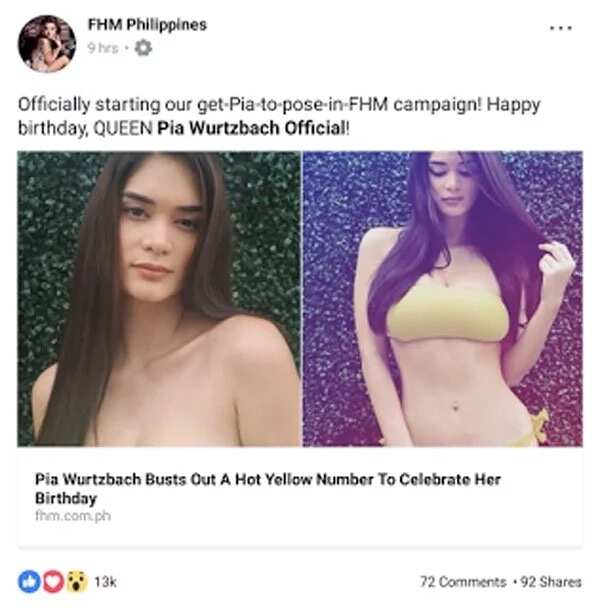Click the fhm.com.ph source domain

click(x=73, y=516)
